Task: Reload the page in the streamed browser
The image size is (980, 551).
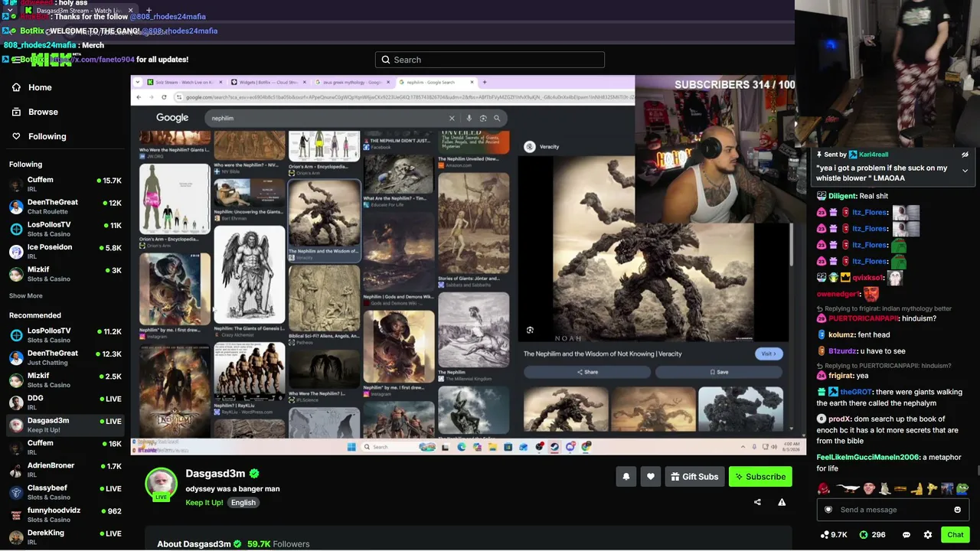Action: 164,97
